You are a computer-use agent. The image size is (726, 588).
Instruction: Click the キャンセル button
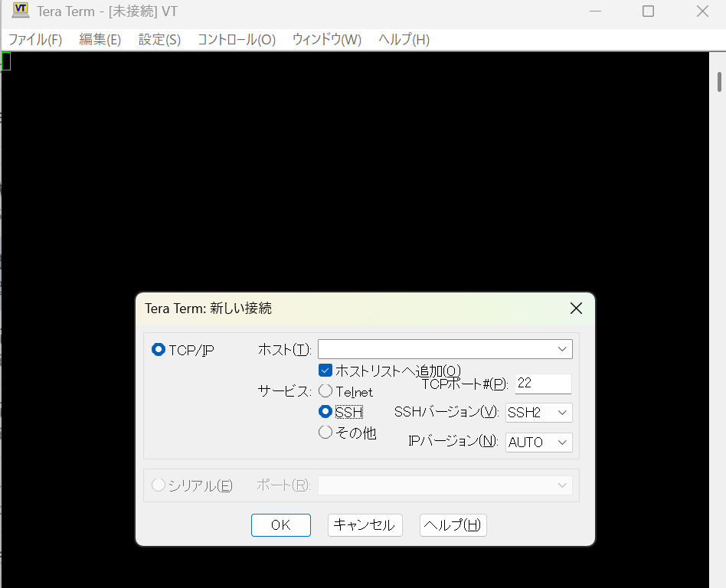point(365,525)
